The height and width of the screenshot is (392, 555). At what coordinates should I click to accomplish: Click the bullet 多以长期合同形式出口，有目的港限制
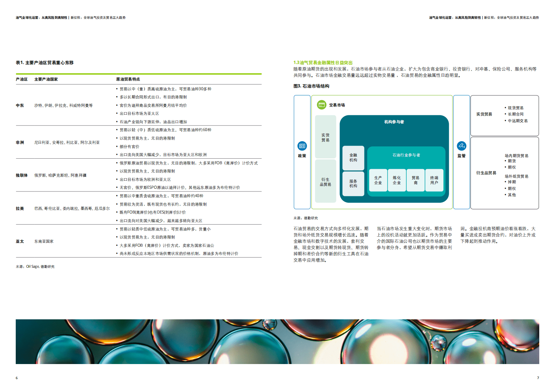pyautogui.click(x=153, y=97)
